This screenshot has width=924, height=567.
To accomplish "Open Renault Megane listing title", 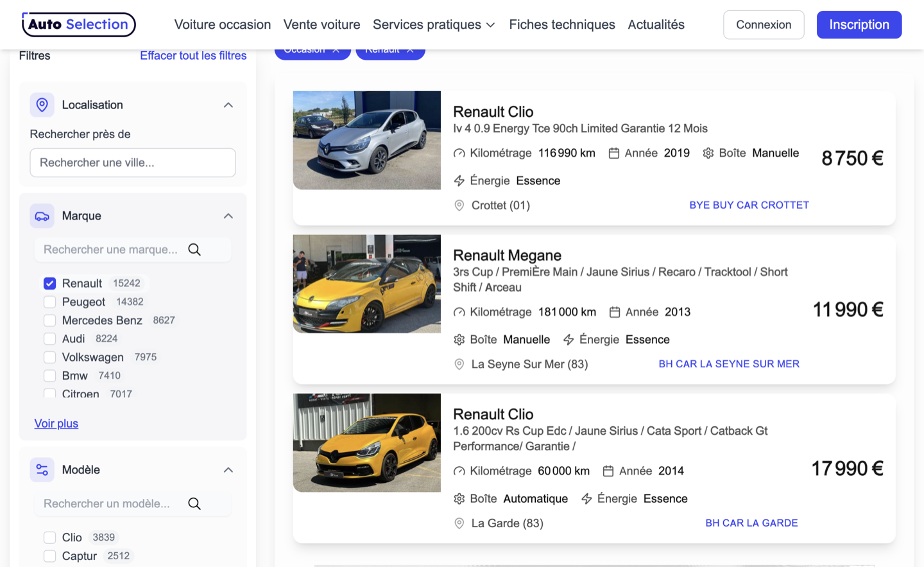I will [507, 256].
